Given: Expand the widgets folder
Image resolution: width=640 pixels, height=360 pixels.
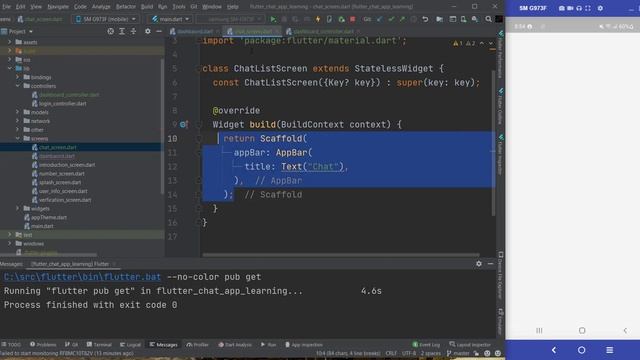Looking at the screenshot, I should [18, 209].
